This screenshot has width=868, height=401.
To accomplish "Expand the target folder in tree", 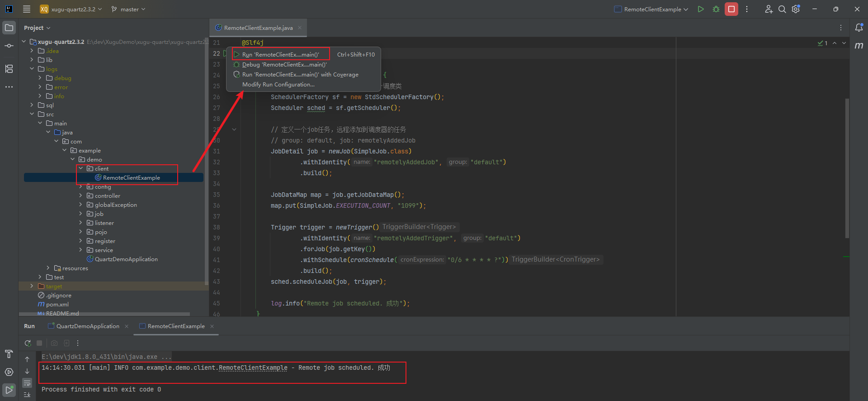I will click(32, 286).
